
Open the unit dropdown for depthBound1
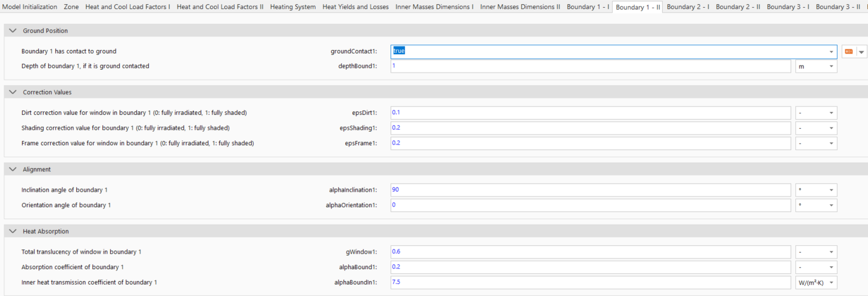tap(816, 66)
